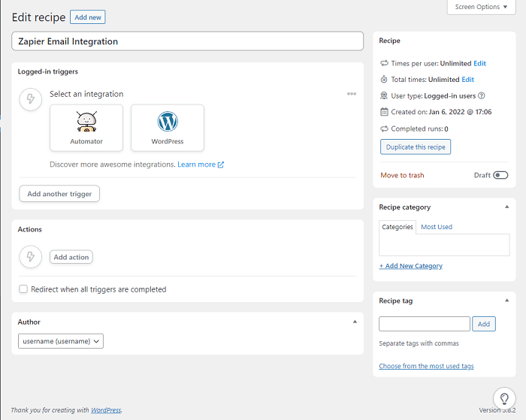
Task: Collapse the Author panel
Action: point(355,322)
